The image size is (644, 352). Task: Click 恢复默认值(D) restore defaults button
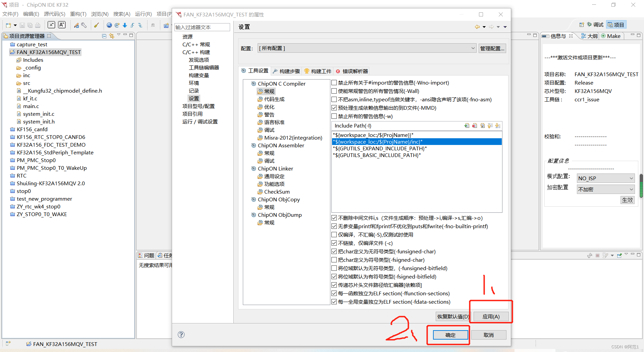[x=453, y=316]
